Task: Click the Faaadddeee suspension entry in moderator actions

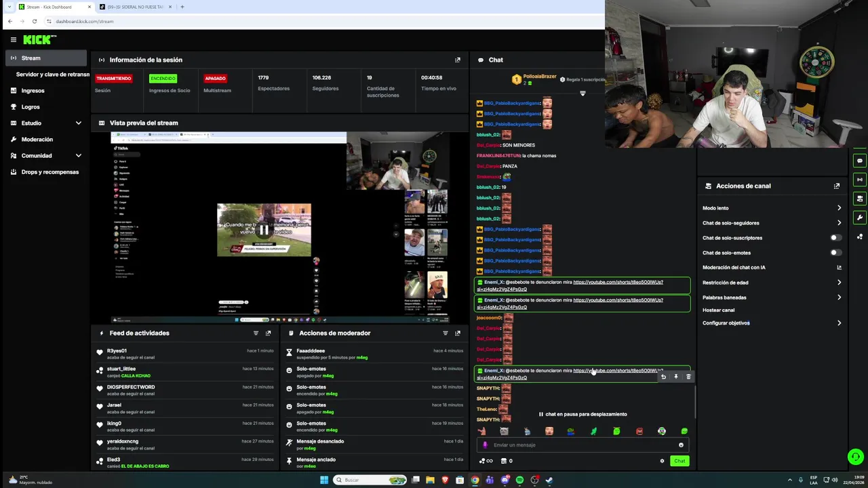Action: [x=375, y=354]
